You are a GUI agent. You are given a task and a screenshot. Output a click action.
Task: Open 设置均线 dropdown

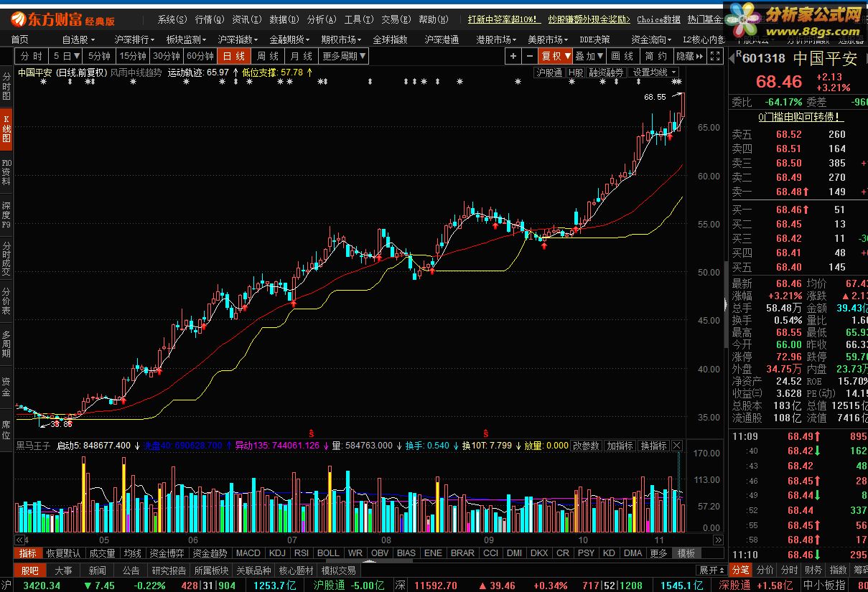655,72
